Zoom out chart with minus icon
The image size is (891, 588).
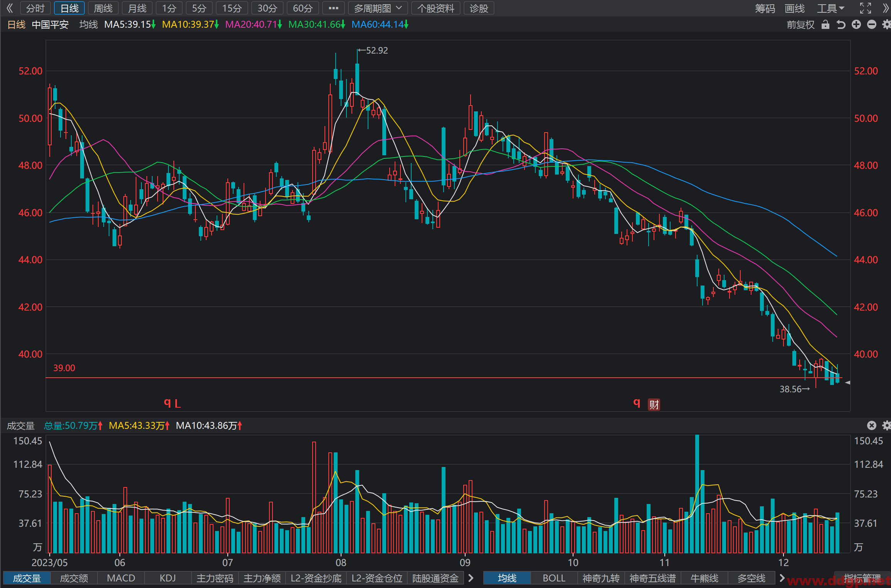[x=871, y=25]
